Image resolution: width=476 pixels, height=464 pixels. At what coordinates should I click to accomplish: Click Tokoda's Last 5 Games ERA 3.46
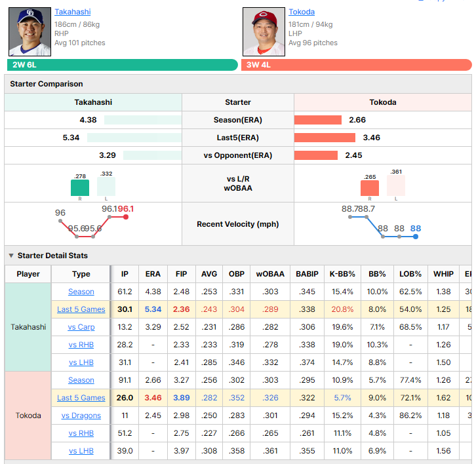(x=153, y=398)
